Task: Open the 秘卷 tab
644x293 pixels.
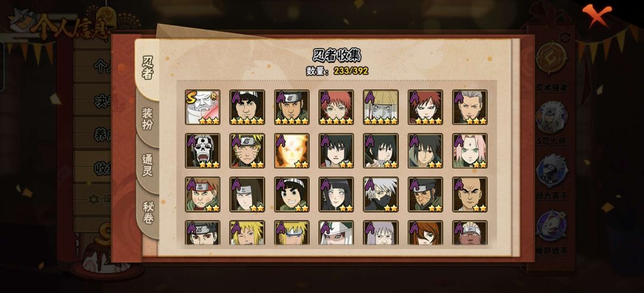Action: (x=148, y=213)
